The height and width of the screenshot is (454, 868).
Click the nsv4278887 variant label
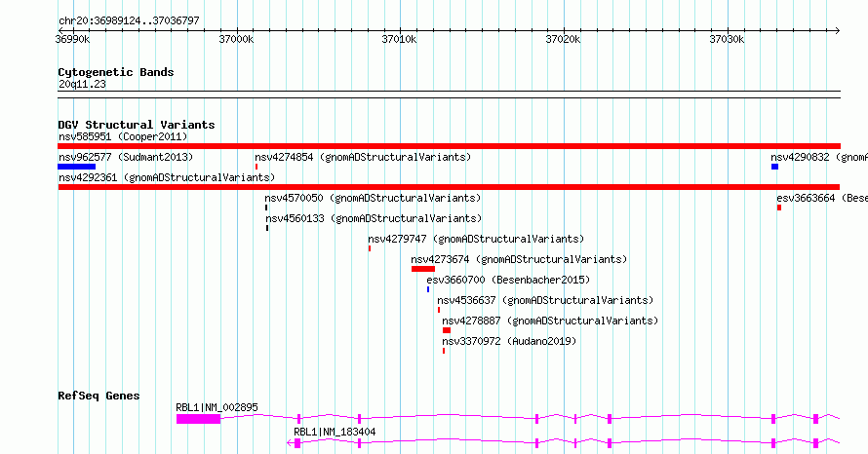click(x=550, y=321)
